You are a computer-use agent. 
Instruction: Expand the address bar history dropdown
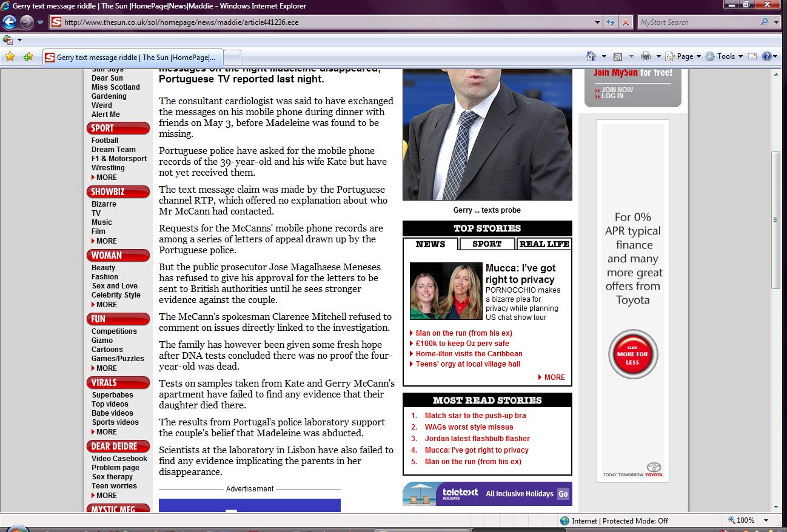598,22
